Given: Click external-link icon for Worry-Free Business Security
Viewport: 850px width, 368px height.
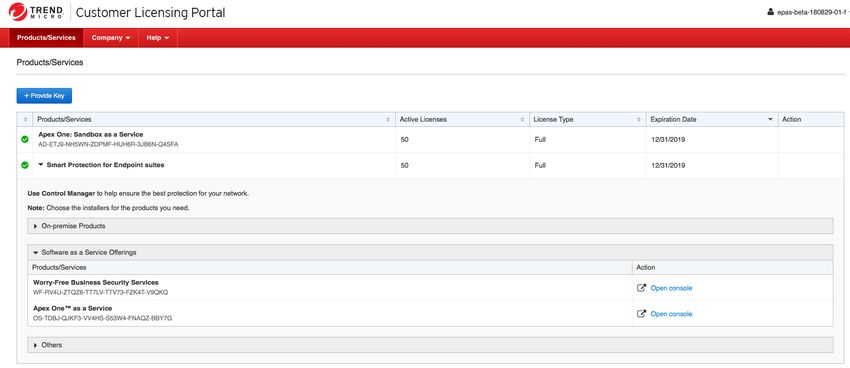Looking at the screenshot, I should (641, 288).
